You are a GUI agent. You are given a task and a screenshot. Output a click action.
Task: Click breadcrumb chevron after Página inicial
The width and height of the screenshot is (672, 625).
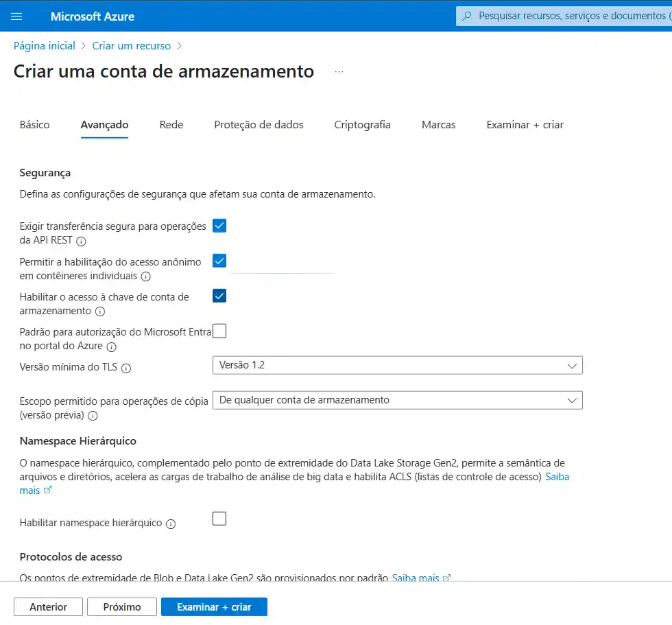click(84, 46)
